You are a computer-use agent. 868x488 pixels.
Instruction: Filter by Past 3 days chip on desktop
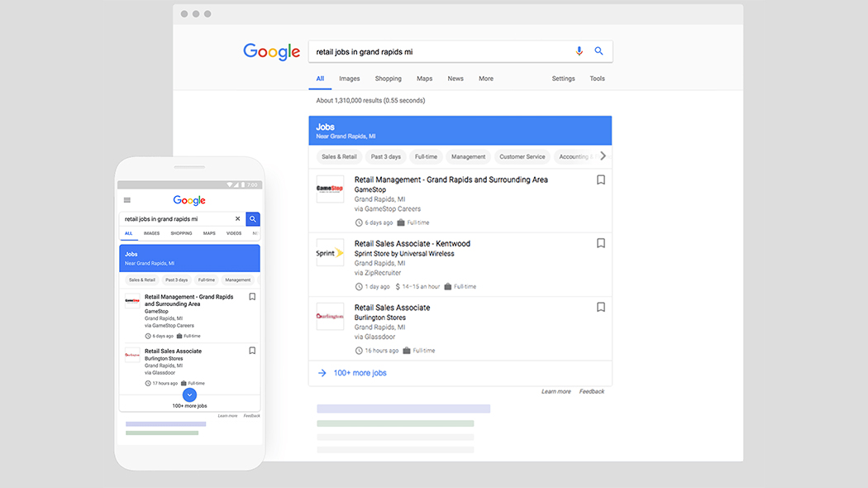click(x=385, y=157)
